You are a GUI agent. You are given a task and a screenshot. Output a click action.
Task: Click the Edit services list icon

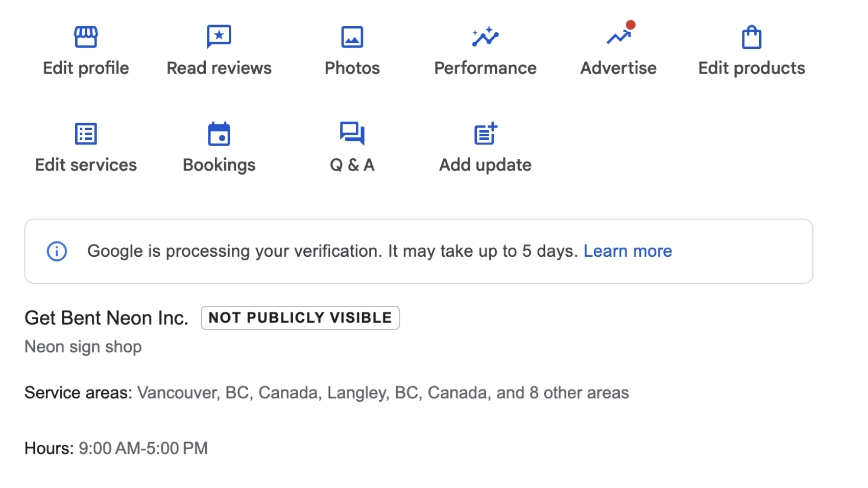86,134
